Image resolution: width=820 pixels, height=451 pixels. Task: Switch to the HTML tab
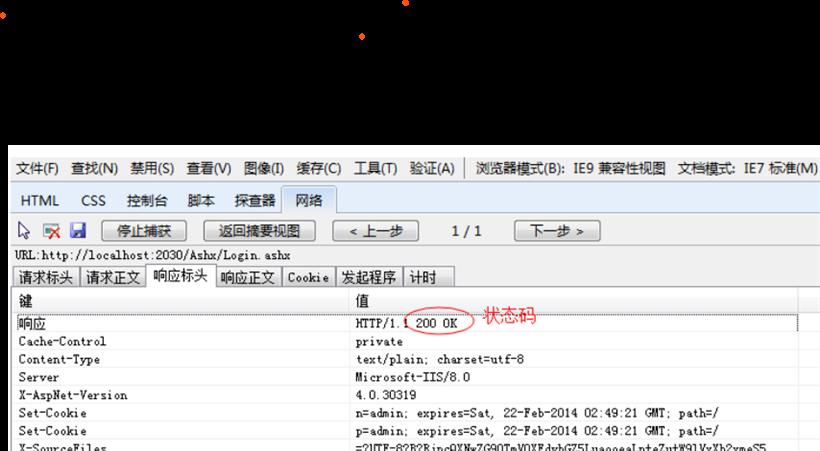[x=40, y=200]
